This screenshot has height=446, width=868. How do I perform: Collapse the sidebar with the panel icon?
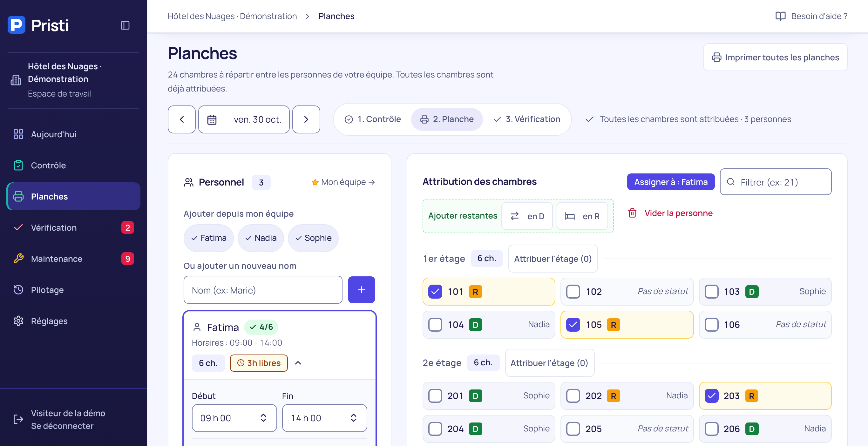pyautogui.click(x=125, y=25)
